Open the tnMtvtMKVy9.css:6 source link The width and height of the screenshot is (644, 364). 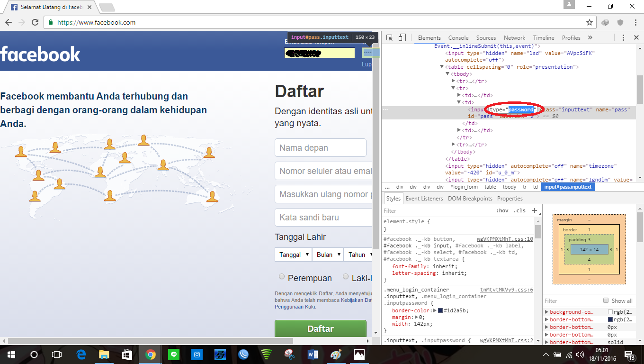coord(507,290)
